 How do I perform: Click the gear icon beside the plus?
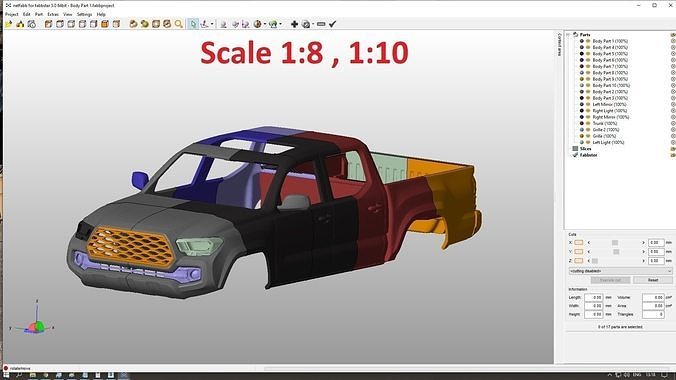click(306, 24)
